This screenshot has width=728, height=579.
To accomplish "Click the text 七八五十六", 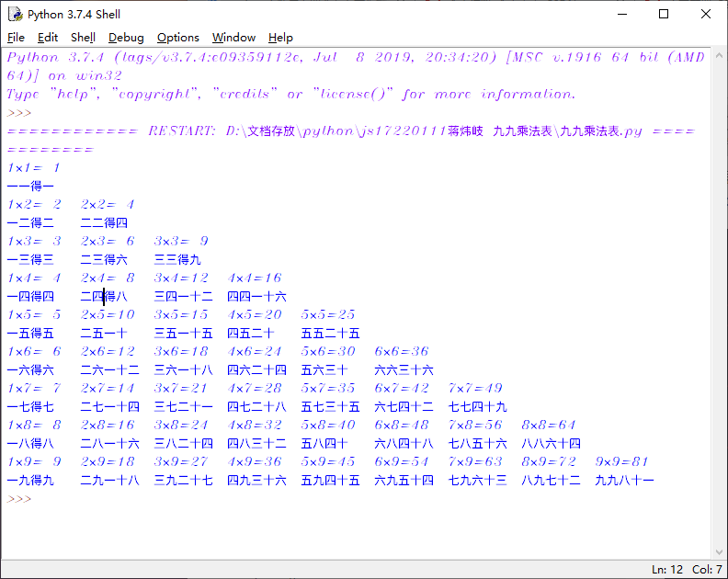I will (x=477, y=443).
